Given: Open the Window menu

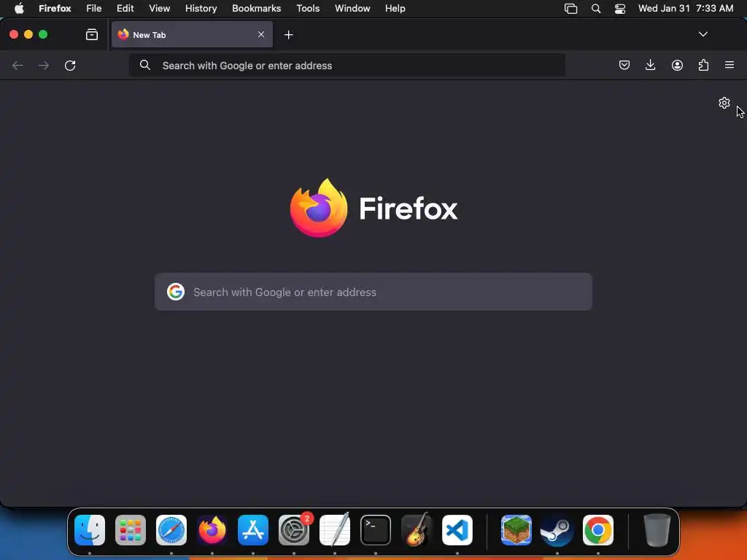Looking at the screenshot, I should pyautogui.click(x=352, y=8).
